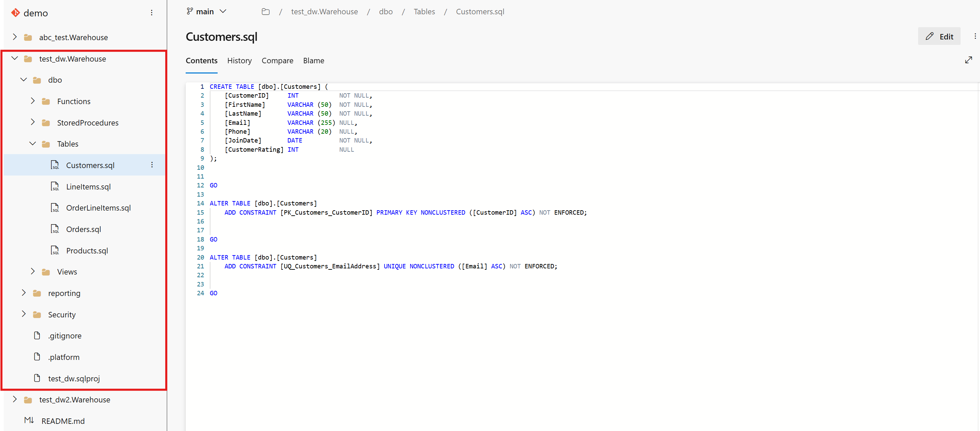980x431 pixels.
Task: Switch to the Contents tab
Action: coord(202,61)
